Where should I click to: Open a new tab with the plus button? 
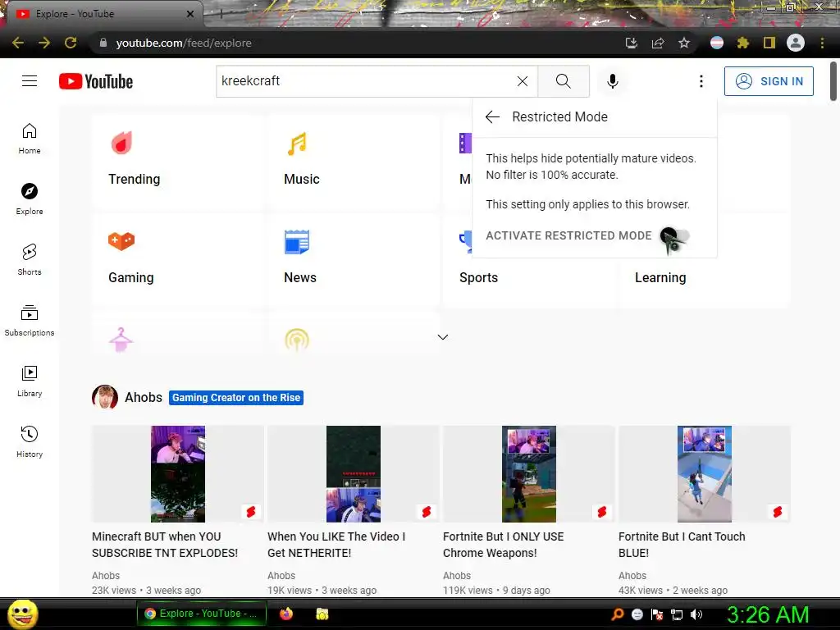click(221, 14)
